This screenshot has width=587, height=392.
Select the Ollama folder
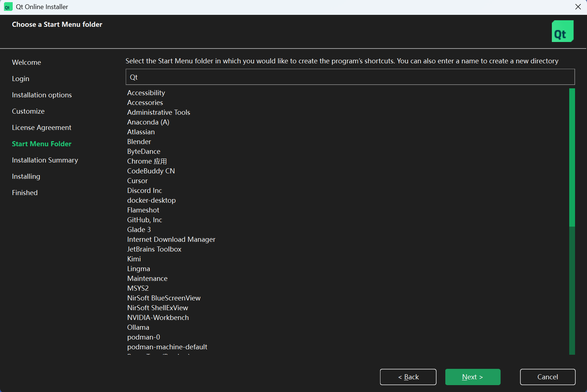pyautogui.click(x=138, y=327)
